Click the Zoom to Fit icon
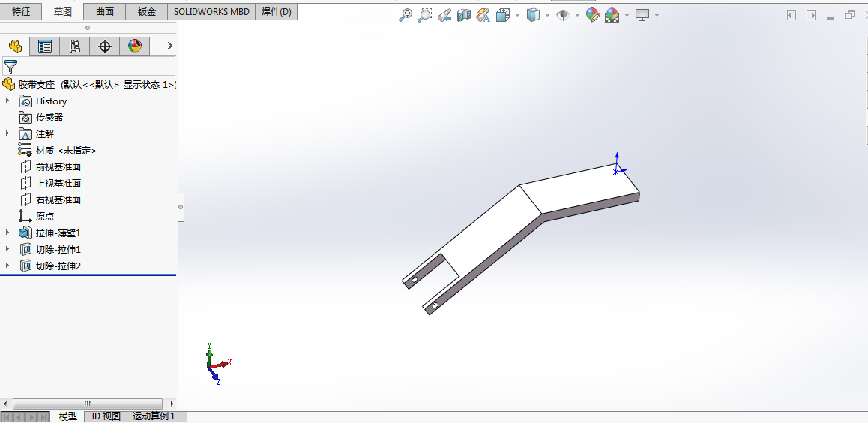868x423 pixels. pos(406,16)
